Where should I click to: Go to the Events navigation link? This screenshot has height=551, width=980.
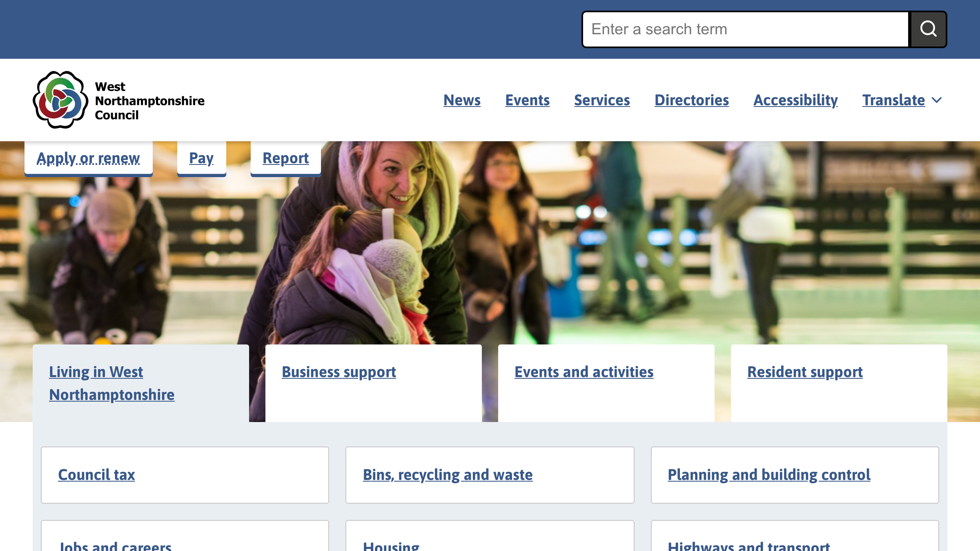pos(527,100)
